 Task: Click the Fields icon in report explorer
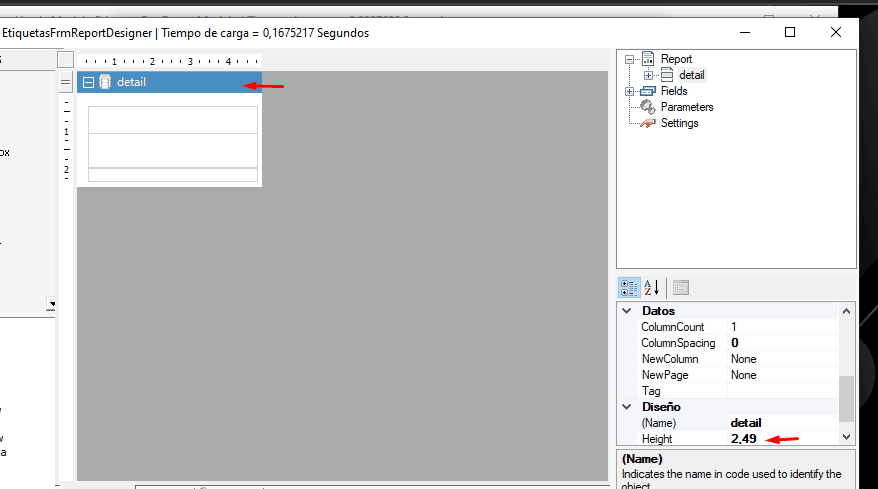pyautogui.click(x=648, y=91)
